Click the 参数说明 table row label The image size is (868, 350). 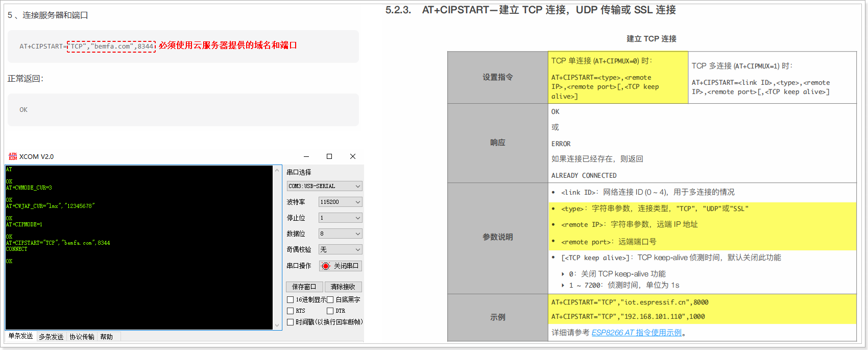498,237
